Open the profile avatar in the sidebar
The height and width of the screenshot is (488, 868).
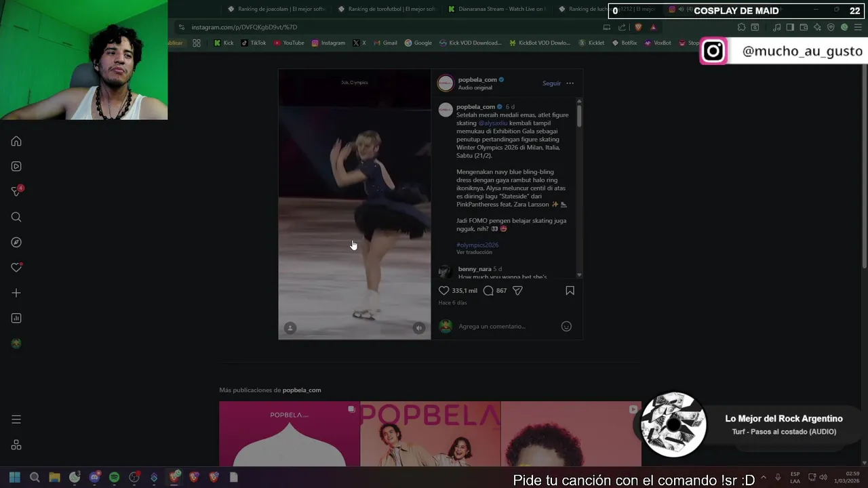[16, 344]
